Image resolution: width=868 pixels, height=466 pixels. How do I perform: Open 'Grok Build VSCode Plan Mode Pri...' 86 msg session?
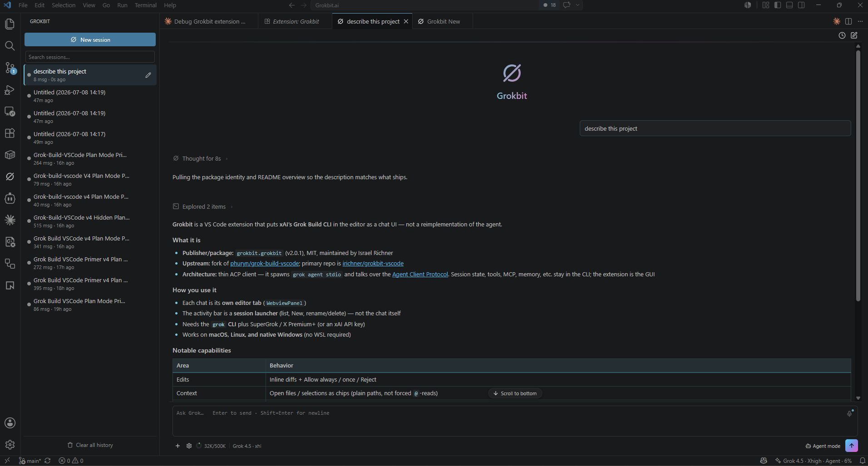point(90,304)
